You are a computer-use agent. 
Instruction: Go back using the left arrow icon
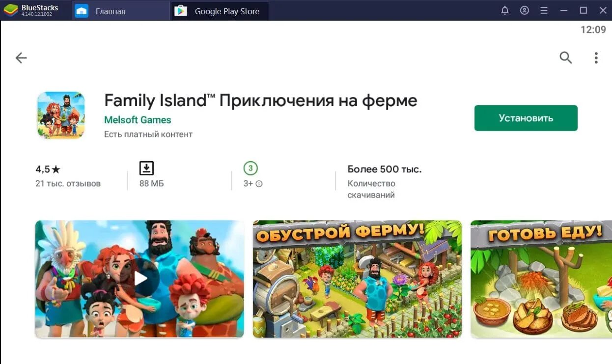coord(21,58)
